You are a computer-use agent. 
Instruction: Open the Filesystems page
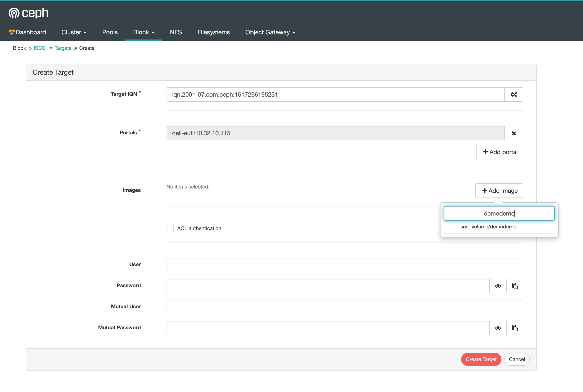[214, 32]
